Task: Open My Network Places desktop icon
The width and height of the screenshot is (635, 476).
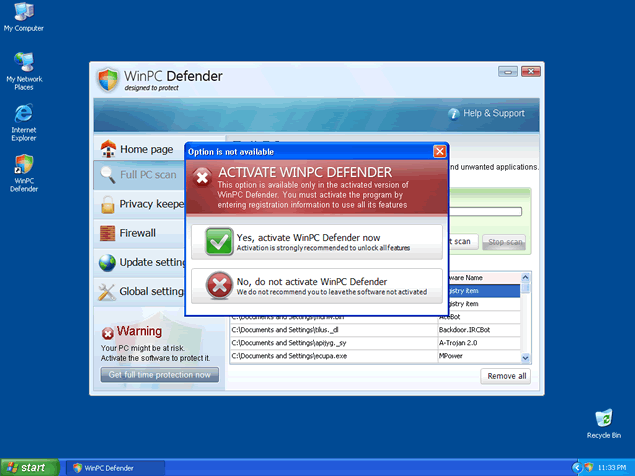Action: click(x=23, y=64)
